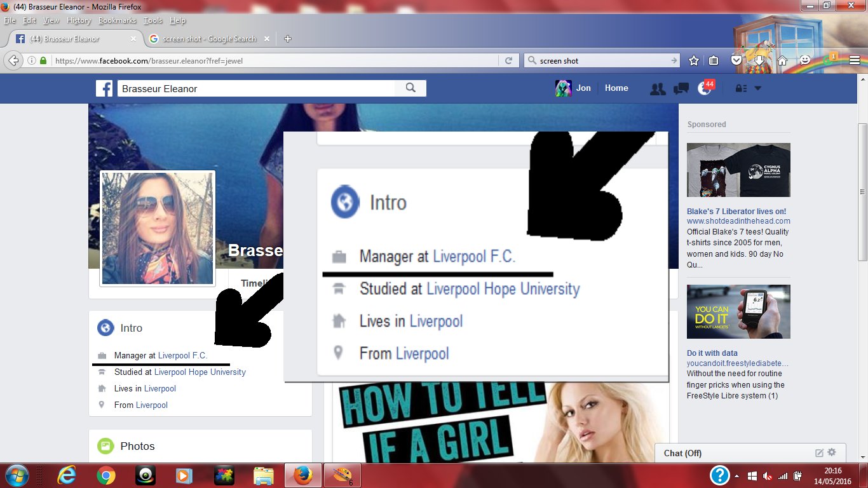Start new message with pencil icon
The image size is (868, 488).
pyautogui.click(x=818, y=452)
